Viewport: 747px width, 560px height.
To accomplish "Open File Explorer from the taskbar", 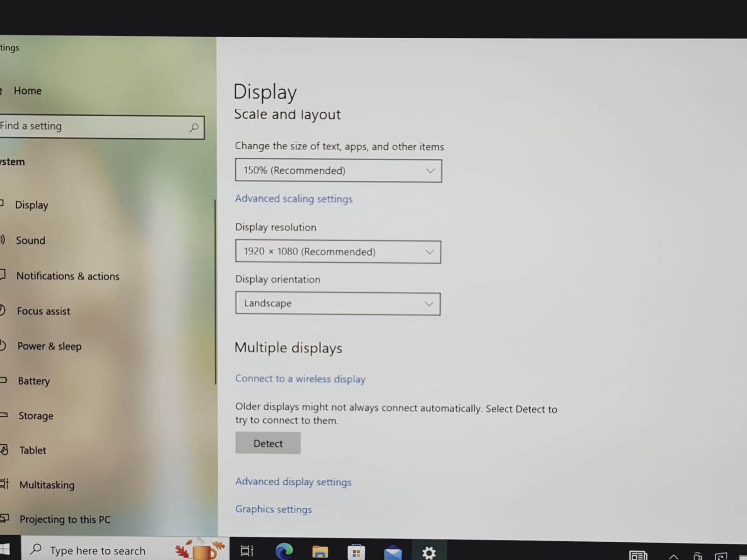I will (320, 552).
